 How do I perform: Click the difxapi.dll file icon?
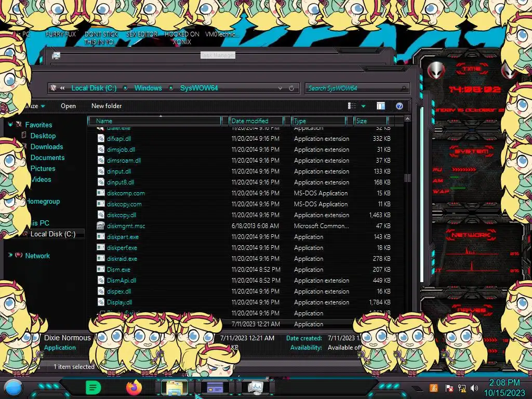[101, 138]
